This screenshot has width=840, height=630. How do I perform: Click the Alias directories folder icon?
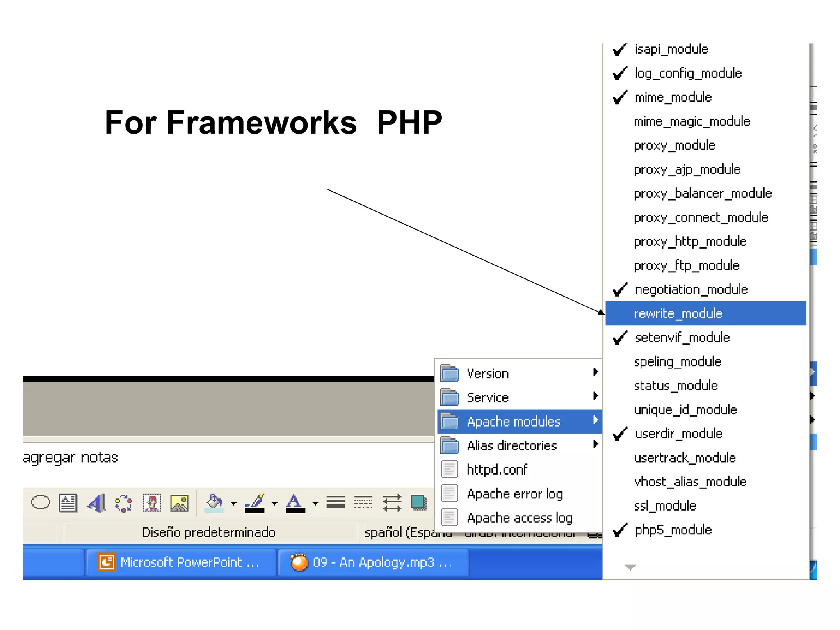(450, 445)
